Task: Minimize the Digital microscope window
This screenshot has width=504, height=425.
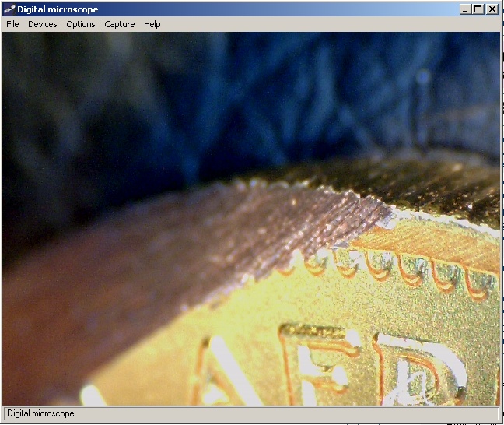Action: (x=465, y=9)
